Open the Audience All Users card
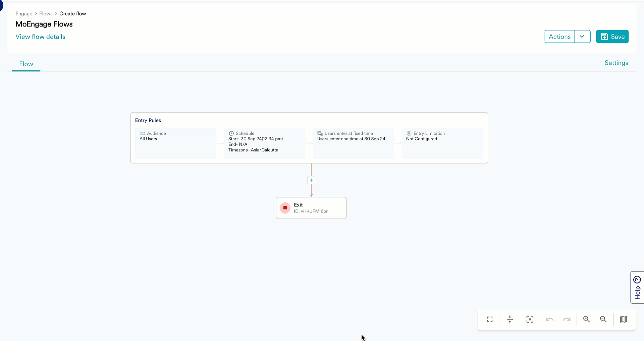This screenshot has height=341, width=644. click(176, 143)
